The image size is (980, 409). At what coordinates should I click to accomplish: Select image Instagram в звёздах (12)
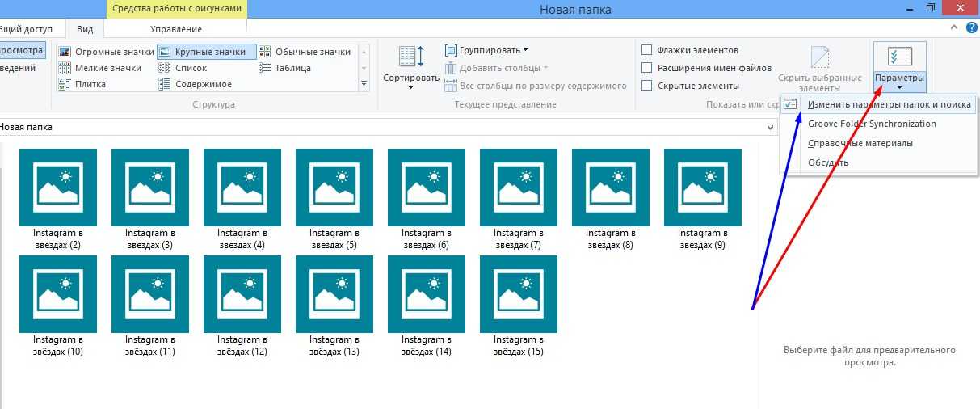(x=242, y=306)
